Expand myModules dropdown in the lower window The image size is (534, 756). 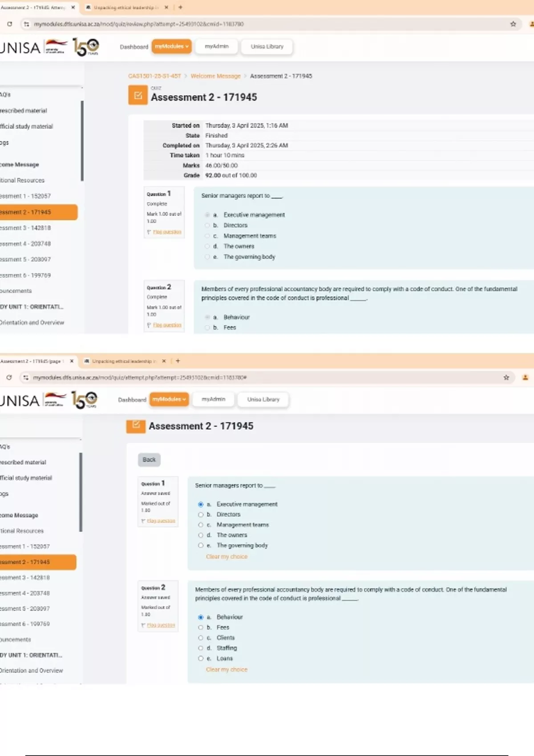pos(169,399)
